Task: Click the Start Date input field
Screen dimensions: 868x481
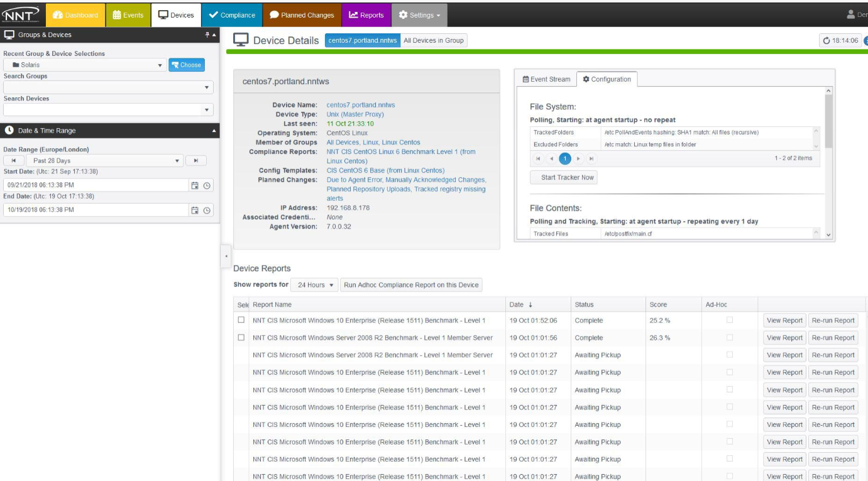Action: (96, 185)
